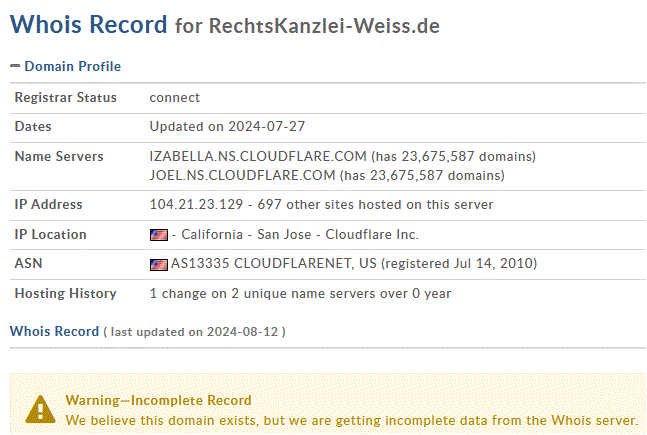Open JOEL.NS.CLOUDFLARE.COM name server

coord(242,175)
